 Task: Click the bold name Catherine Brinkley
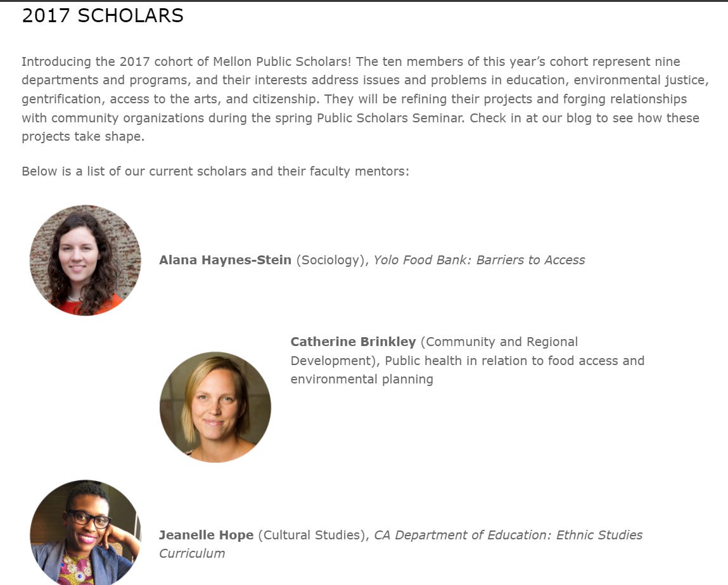[353, 342]
